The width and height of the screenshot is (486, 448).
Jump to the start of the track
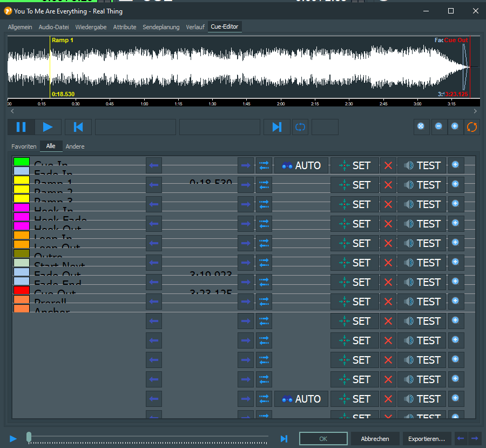78,127
